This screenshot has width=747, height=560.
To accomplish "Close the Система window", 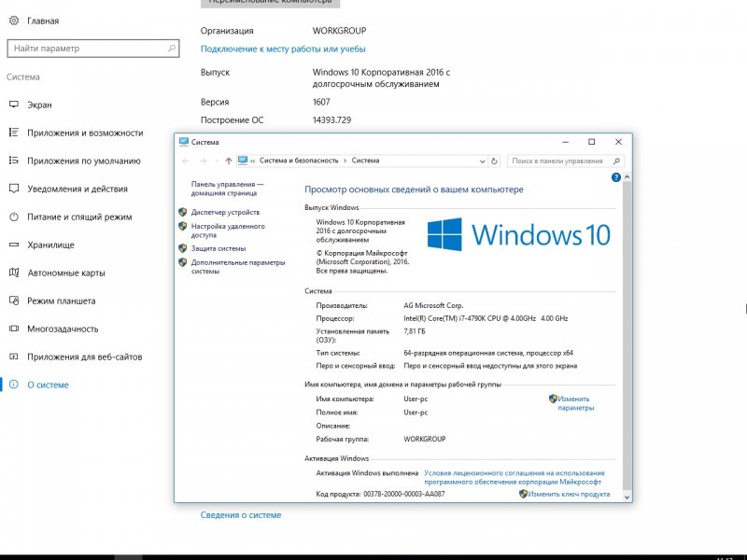I will (618, 142).
